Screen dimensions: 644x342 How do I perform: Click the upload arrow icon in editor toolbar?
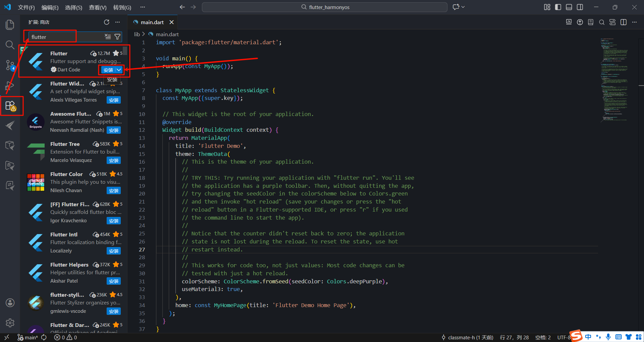580,22
